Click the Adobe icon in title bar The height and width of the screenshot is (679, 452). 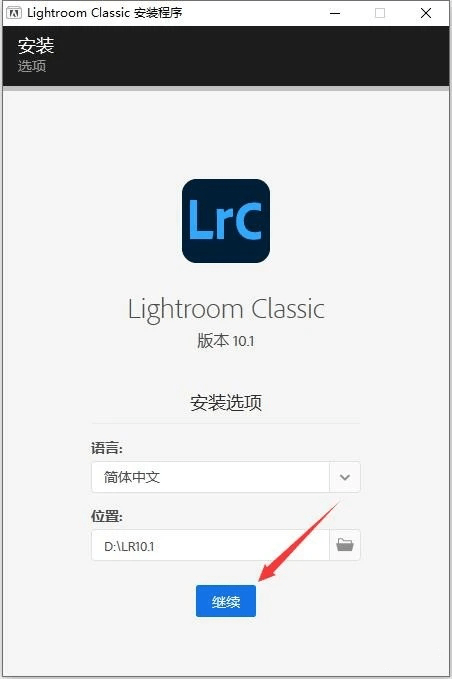pos(13,13)
